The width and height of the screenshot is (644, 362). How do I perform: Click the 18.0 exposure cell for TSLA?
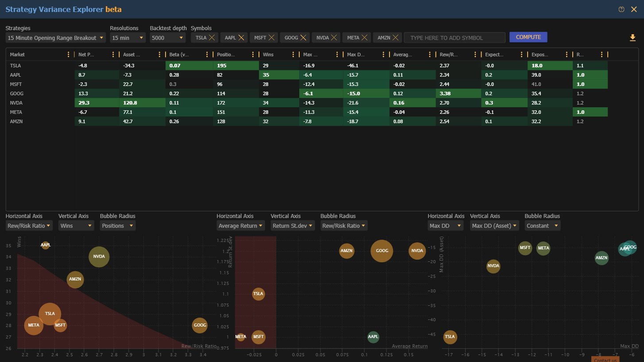(550, 65)
